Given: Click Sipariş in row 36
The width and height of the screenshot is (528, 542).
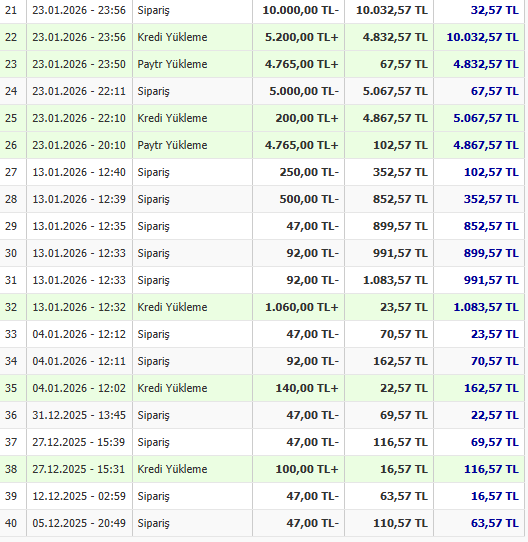Looking at the screenshot, I should [x=154, y=415].
